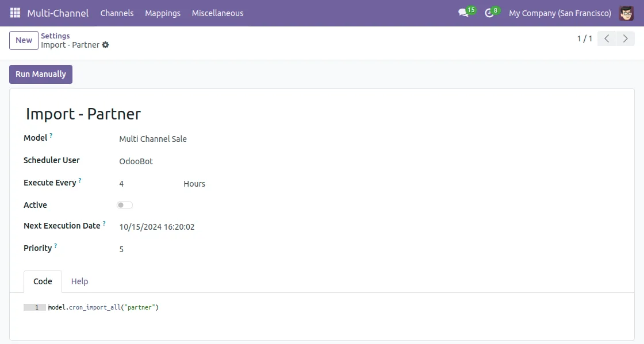644x344 pixels.
Task: Open My Company (San Francisco) company switcher
Action: pyautogui.click(x=560, y=13)
